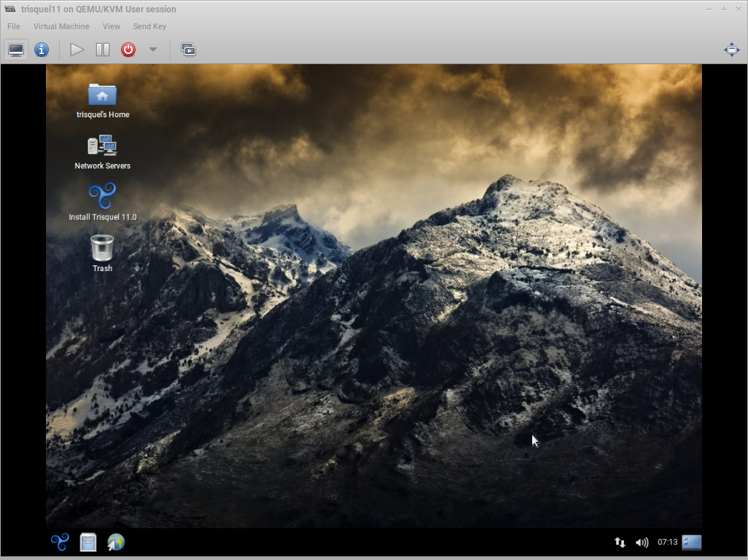Show the graphical console view
This screenshot has height=560, width=748.
(16, 50)
